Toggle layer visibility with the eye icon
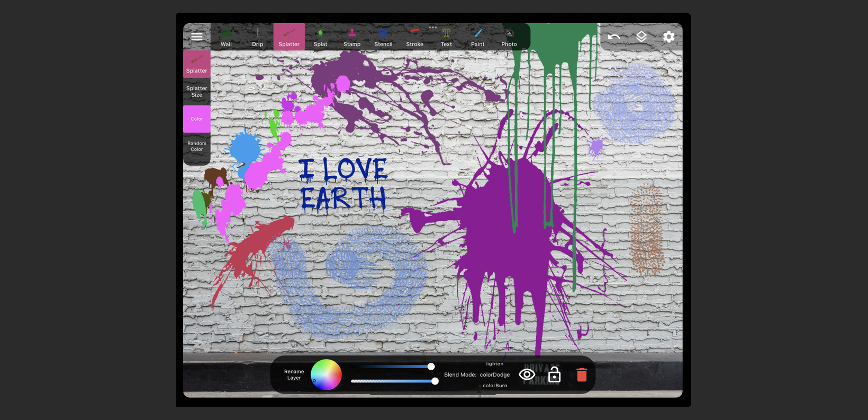The width and height of the screenshot is (868, 420). coord(527,374)
